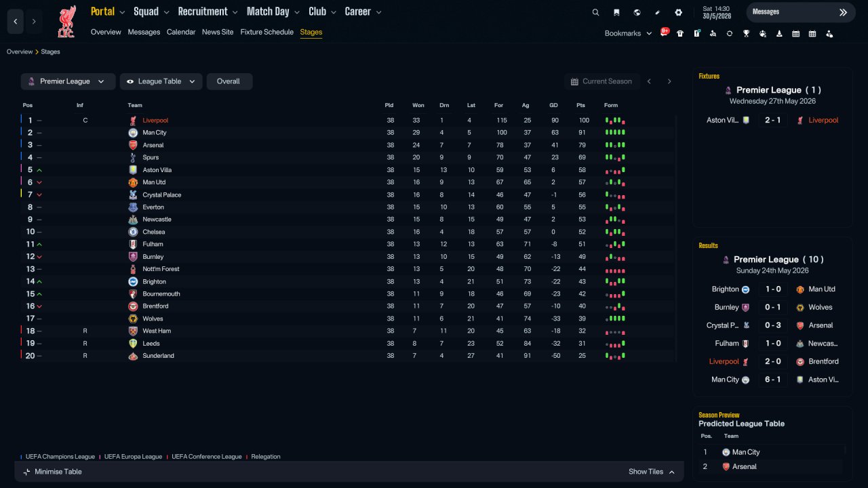The height and width of the screenshot is (488, 868).
Task: Click the Sunderland crest in league table
Action: coord(133,356)
